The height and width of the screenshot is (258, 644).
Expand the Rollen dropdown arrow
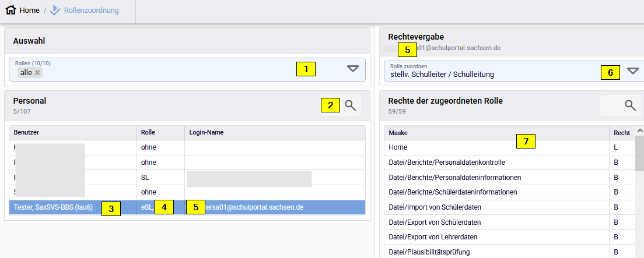coord(353,69)
